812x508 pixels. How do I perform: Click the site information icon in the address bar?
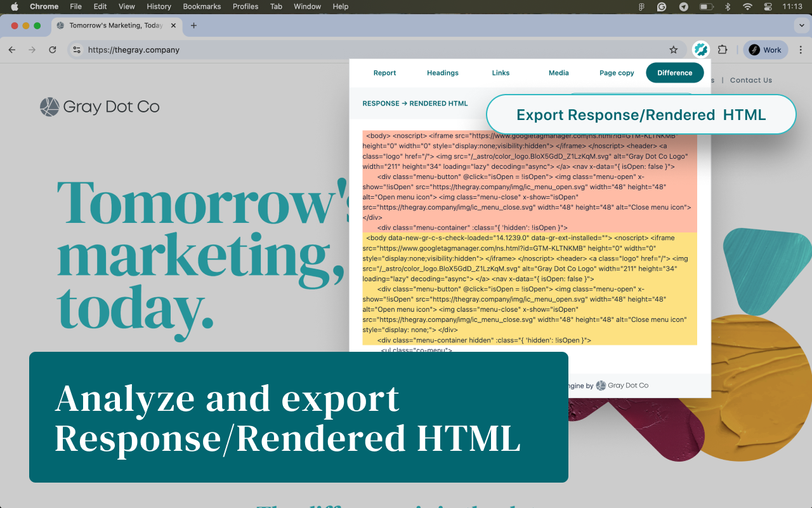coord(76,49)
